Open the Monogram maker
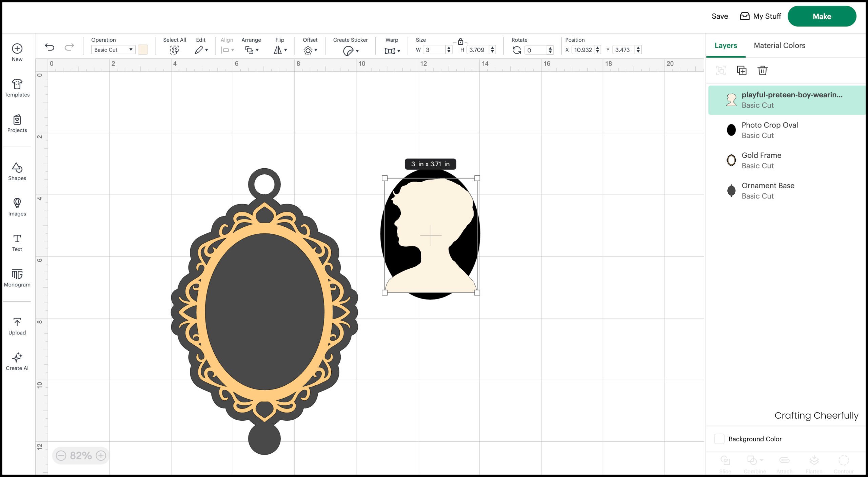 pos(17,278)
